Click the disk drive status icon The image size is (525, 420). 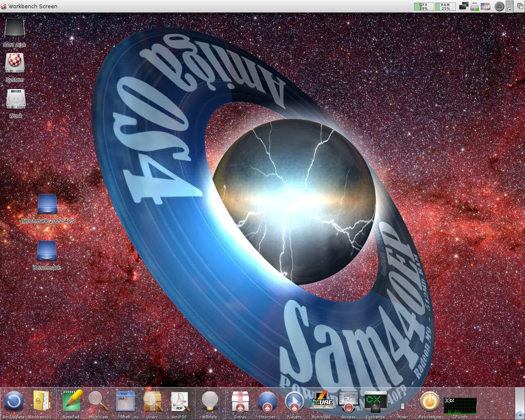pyautogui.click(x=475, y=6)
